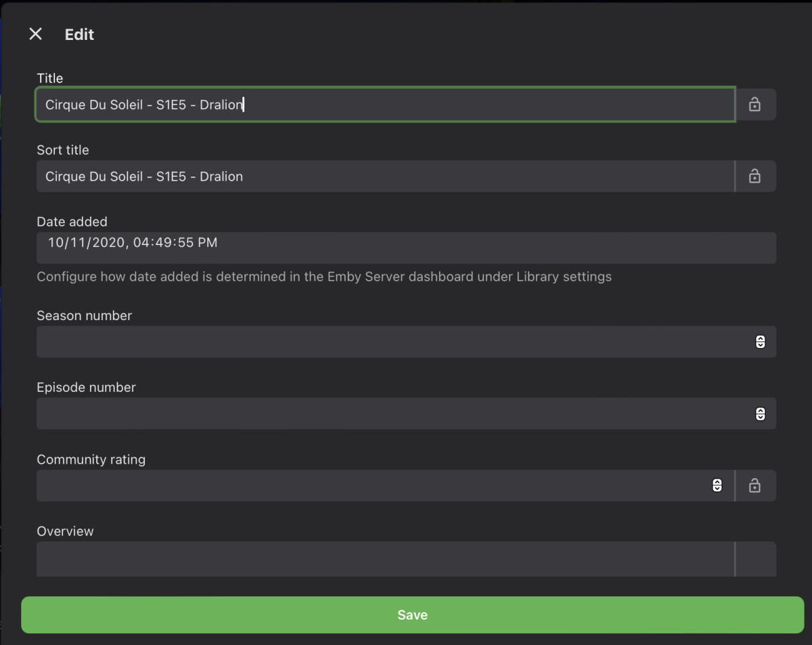Click Save to apply metadata changes
The image size is (812, 645).
point(412,615)
